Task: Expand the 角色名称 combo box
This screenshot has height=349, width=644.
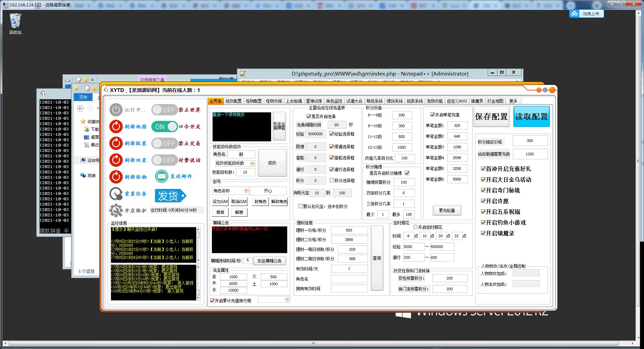Action: (246, 191)
